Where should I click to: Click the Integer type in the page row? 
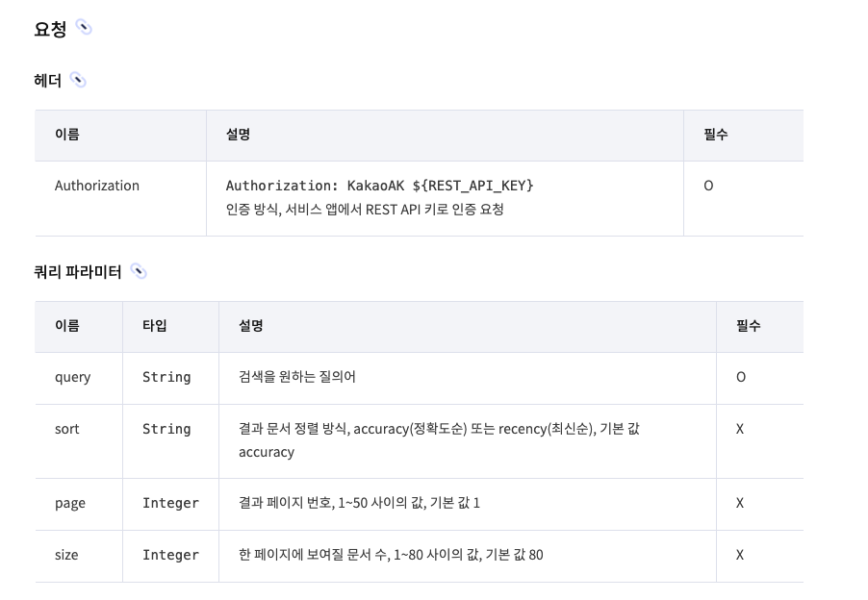(x=170, y=503)
